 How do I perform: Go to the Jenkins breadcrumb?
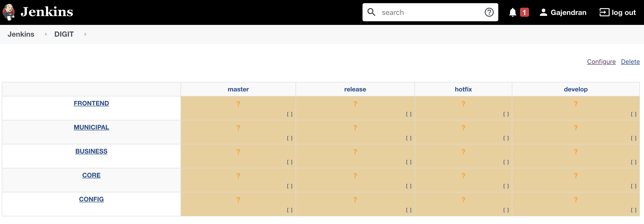pos(21,34)
